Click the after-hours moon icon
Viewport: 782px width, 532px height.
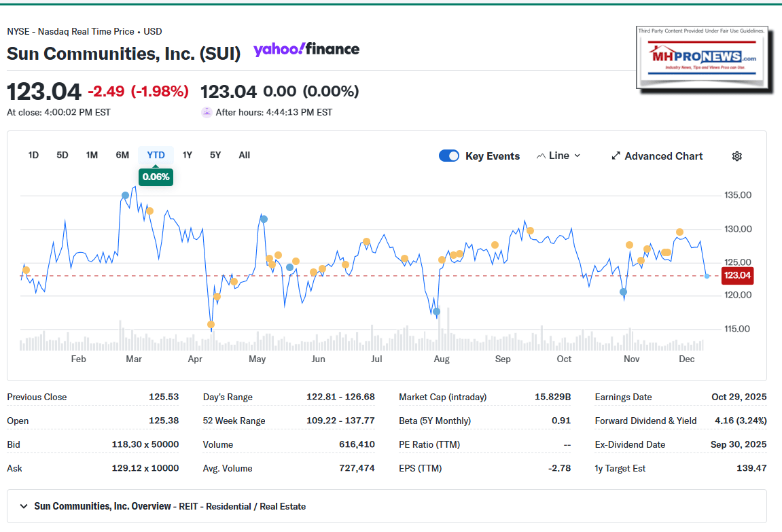point(206,111)
